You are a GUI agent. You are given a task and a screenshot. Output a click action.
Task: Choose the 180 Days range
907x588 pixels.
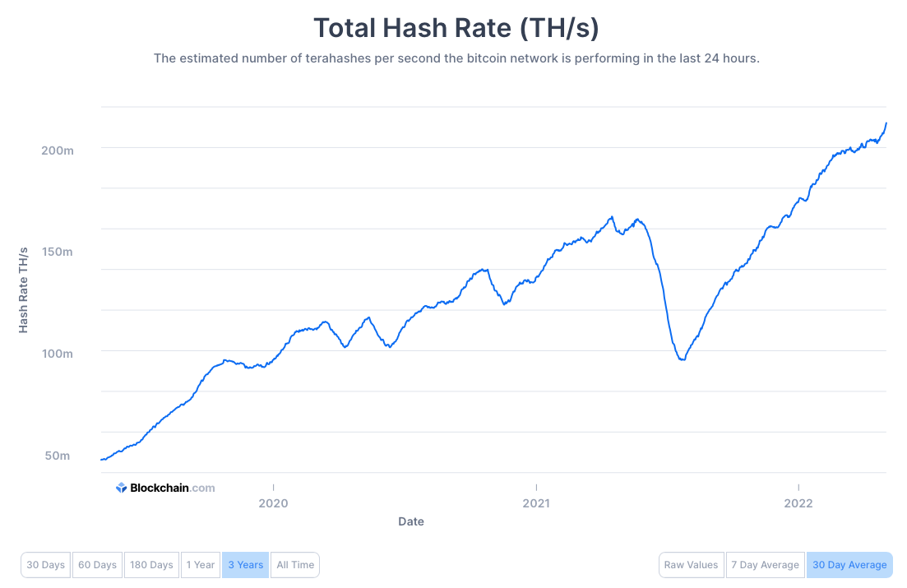(x=150, y=565)
